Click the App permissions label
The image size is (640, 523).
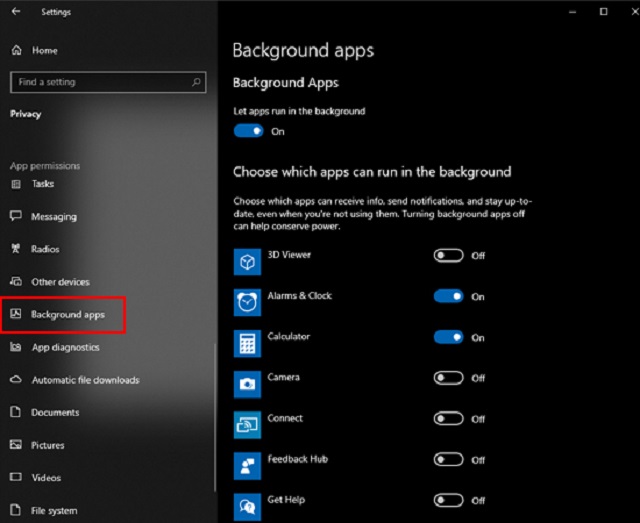coord(45,166)
